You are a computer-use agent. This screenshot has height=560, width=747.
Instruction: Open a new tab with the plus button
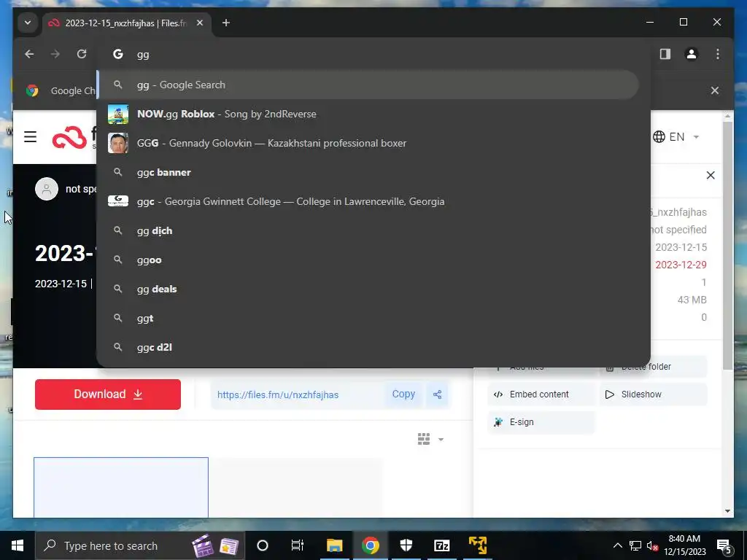tap(226, 23)
